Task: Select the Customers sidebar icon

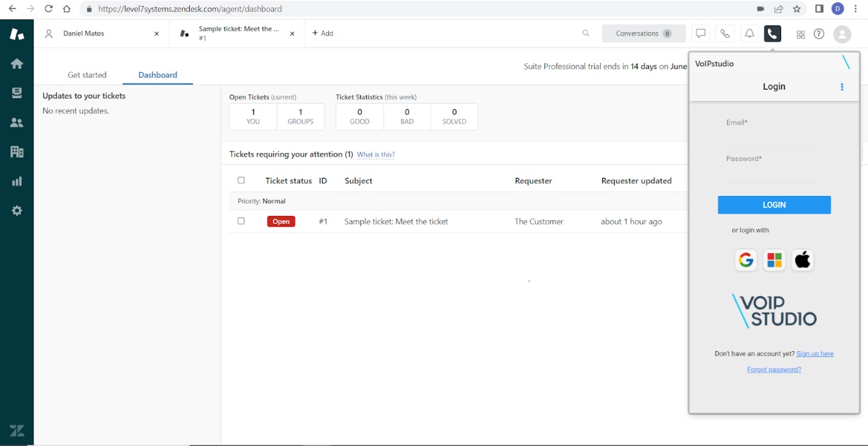Action: (x=17, y=121)
